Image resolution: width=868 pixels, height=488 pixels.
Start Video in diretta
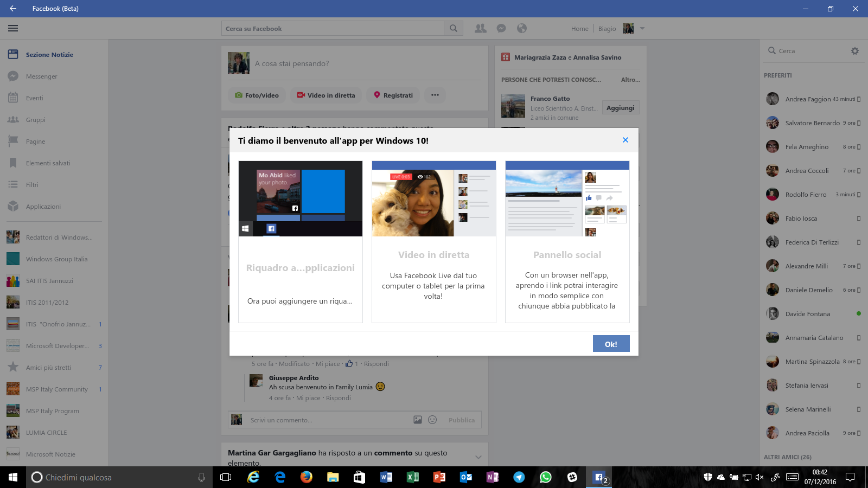point(325,95)
